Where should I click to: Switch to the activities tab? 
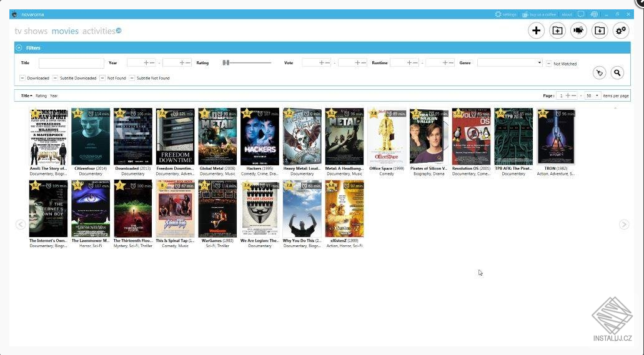pos(99,31)
